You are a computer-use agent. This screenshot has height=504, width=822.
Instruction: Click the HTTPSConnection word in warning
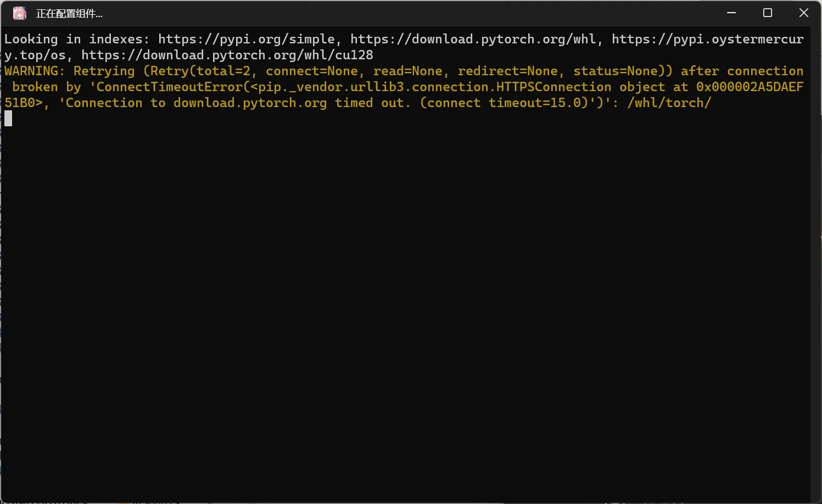point(553,87)
